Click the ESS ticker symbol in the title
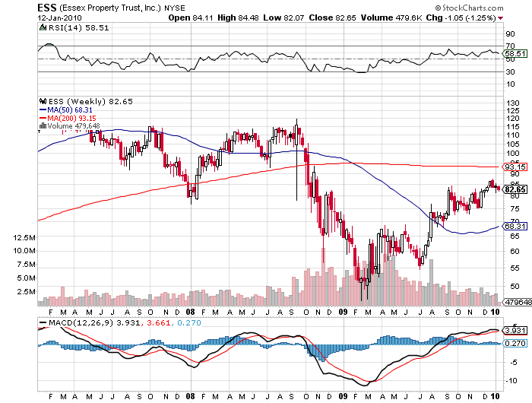The height and width of the screenshot is (403, 532). tap(47, 8)
